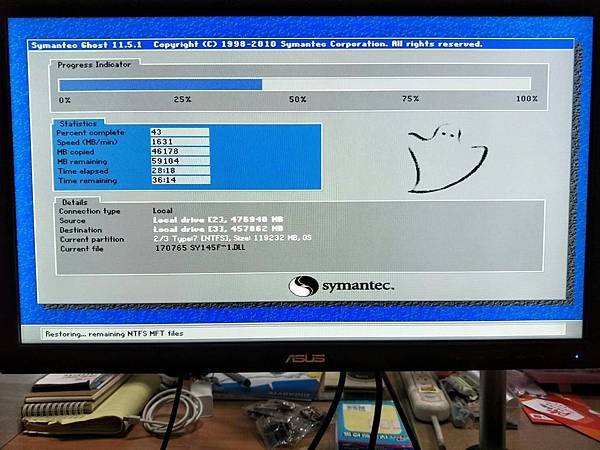Click the Time elapsed label

(x=83, y=171)
